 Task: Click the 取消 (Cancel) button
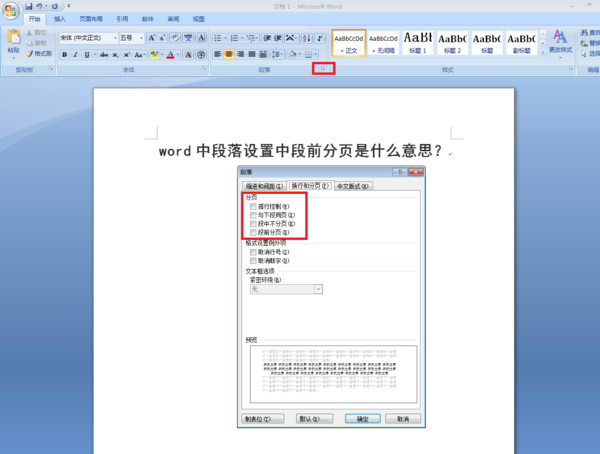(x=403, y=419)
